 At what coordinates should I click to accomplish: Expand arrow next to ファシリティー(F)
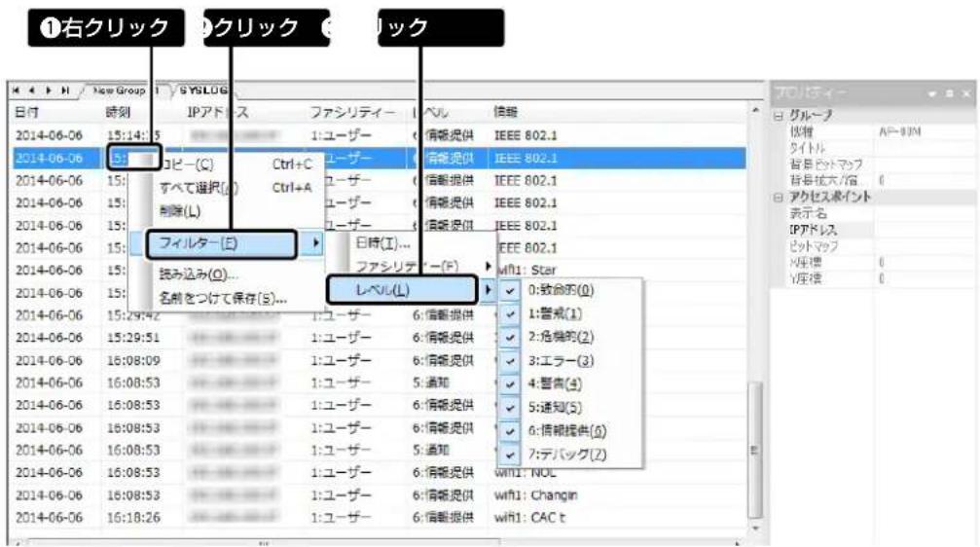(x=489, y=267)
